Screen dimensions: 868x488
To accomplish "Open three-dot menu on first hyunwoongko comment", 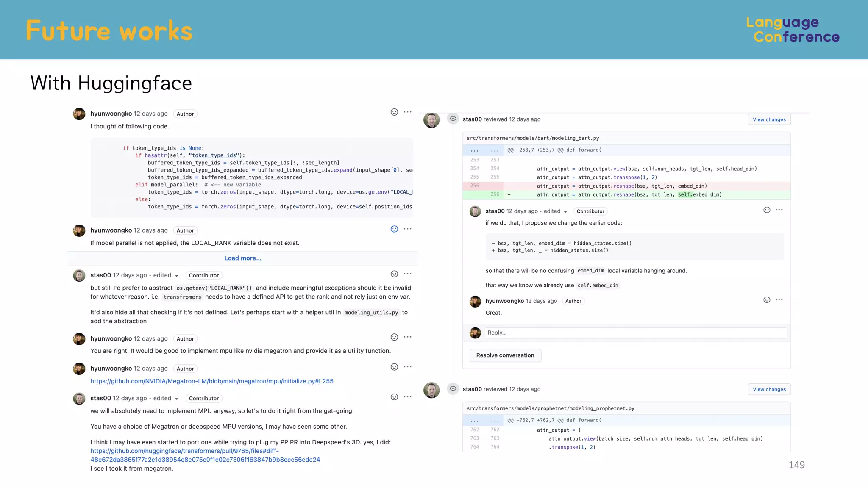I will click(408, 112).
